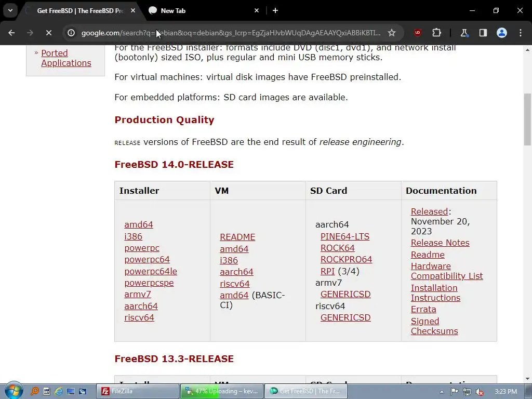Open the Chrome three-dot menu

pos(521,33)
